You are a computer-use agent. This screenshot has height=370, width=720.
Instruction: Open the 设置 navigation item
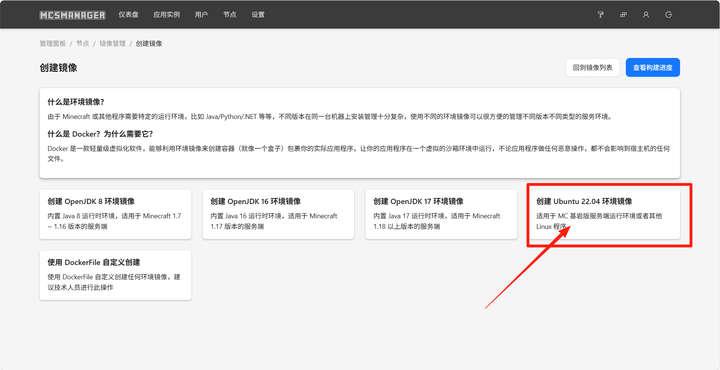(x=258, y=15)
